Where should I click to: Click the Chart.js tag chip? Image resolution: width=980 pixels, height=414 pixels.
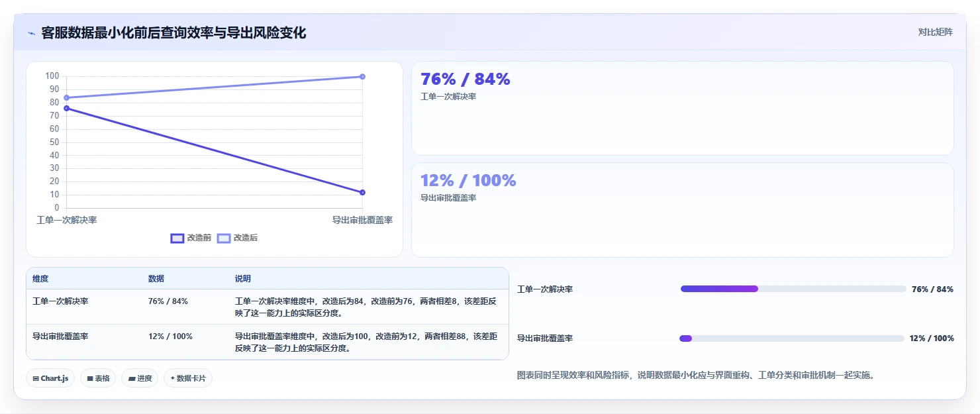[x=50, y=378]
